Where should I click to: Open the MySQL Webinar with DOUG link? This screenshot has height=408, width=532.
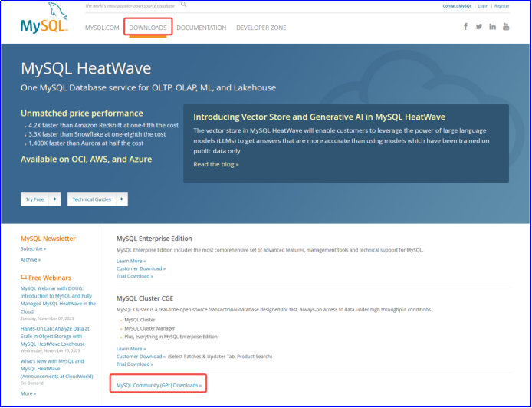click(58, 300)
